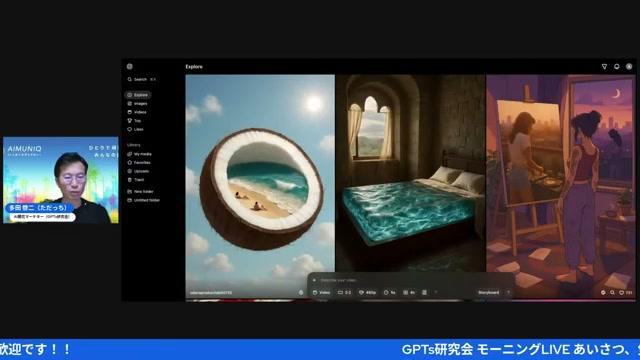Click the remix icon on painter video
The width and height of the screenshot is (640, 360).
(603, 293)
